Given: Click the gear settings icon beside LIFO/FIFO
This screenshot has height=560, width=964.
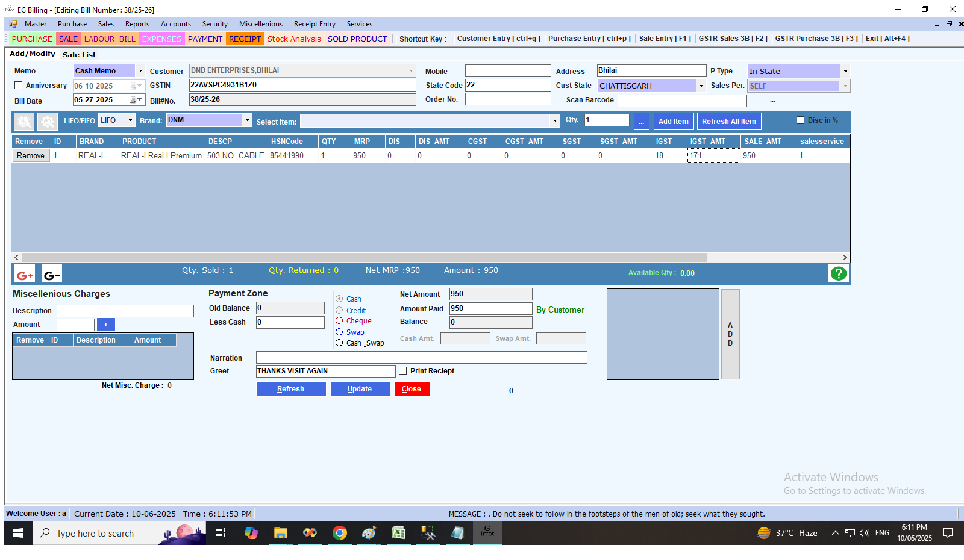Looking at the screenshot, I should click(47, 122).
